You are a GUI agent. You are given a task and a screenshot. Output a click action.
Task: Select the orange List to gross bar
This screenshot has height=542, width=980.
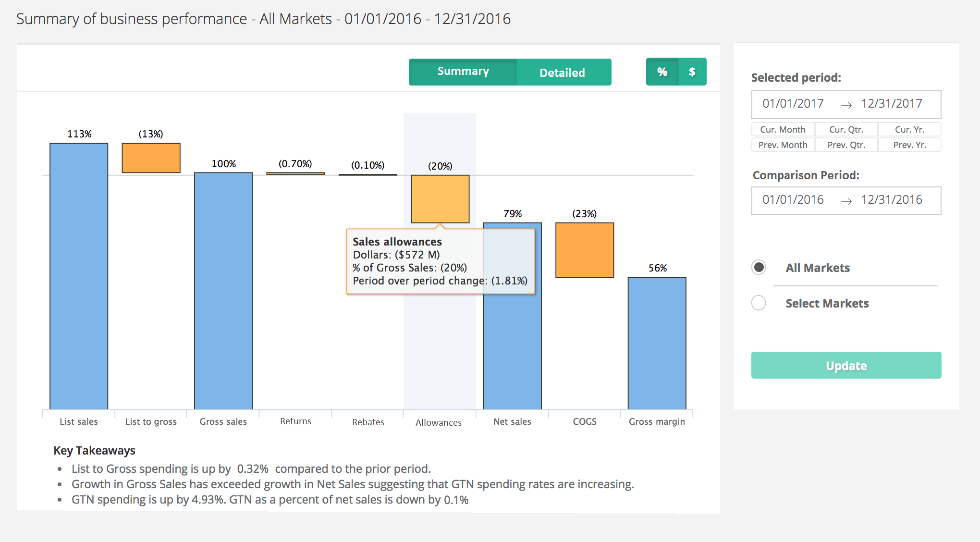click(x=151, y=158)
